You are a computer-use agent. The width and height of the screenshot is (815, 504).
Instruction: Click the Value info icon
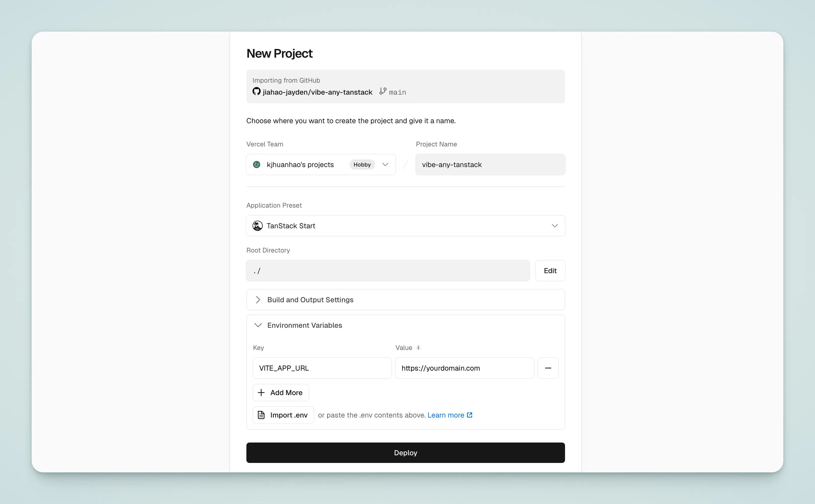(418, 347)
